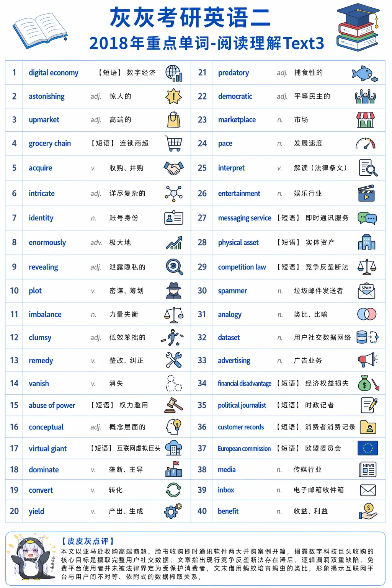
Task: Click the word predatory
Action: tap(234, 73)
